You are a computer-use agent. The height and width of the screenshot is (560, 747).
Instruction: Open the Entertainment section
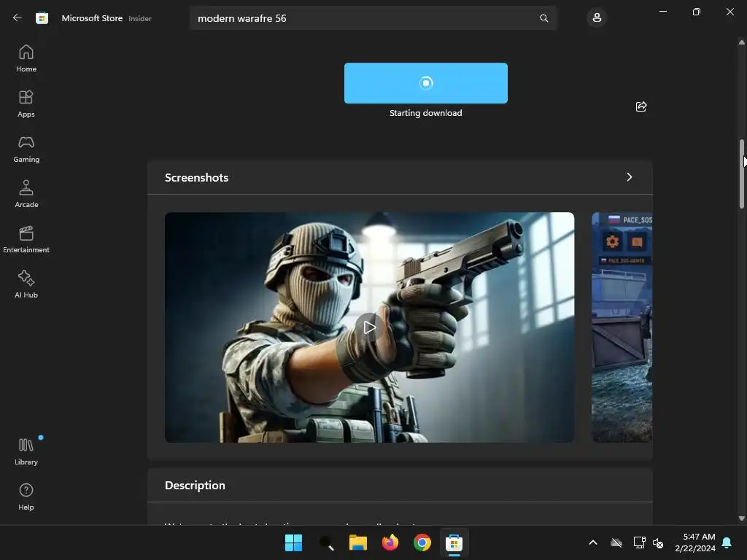coord(26,239)
